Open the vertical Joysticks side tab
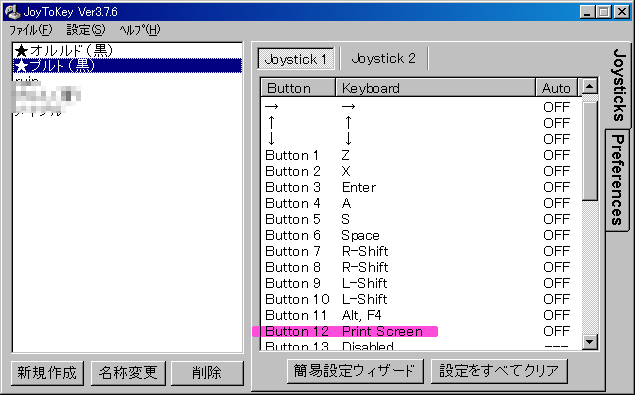The image size is (635, 395). click(x=618, y=85)
